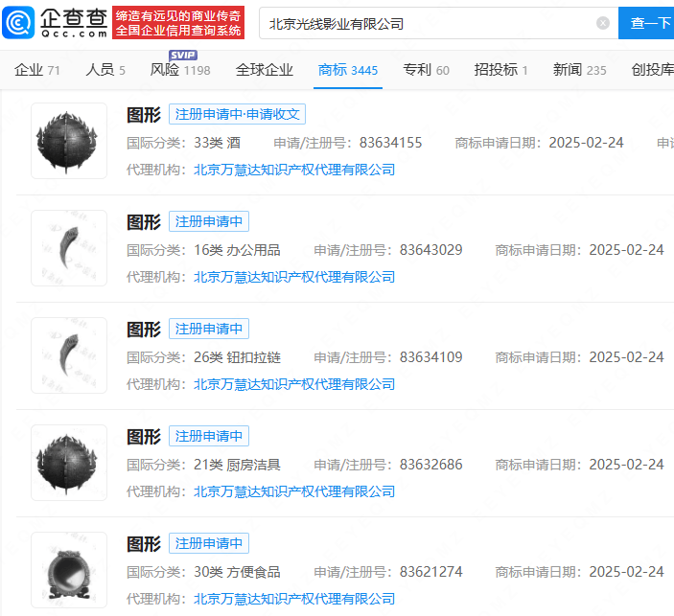Click the red slogan banner beside the logo

click(178, 23)
